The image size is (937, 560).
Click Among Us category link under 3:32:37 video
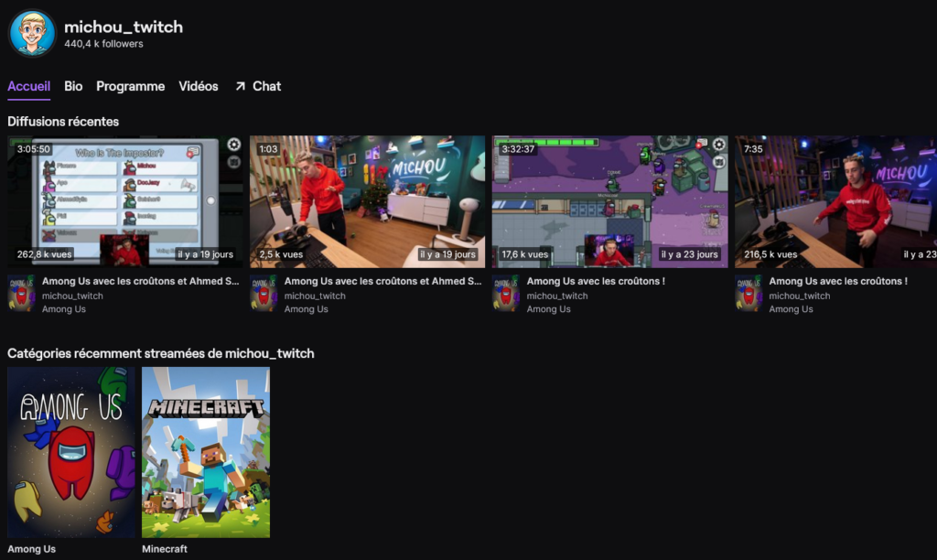[x=549, y=309]
